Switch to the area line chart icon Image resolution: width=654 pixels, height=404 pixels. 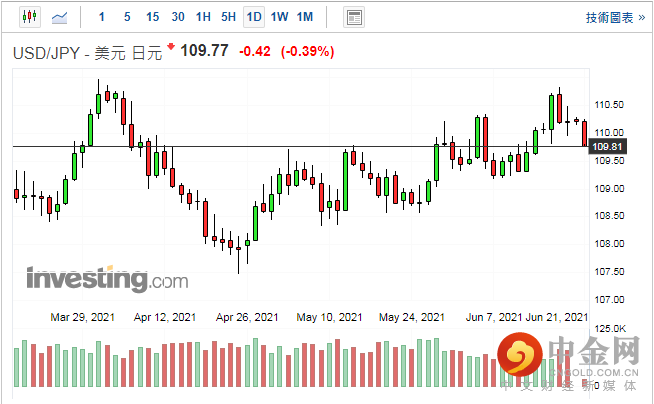pyautogui.click(x=59, y=17)
